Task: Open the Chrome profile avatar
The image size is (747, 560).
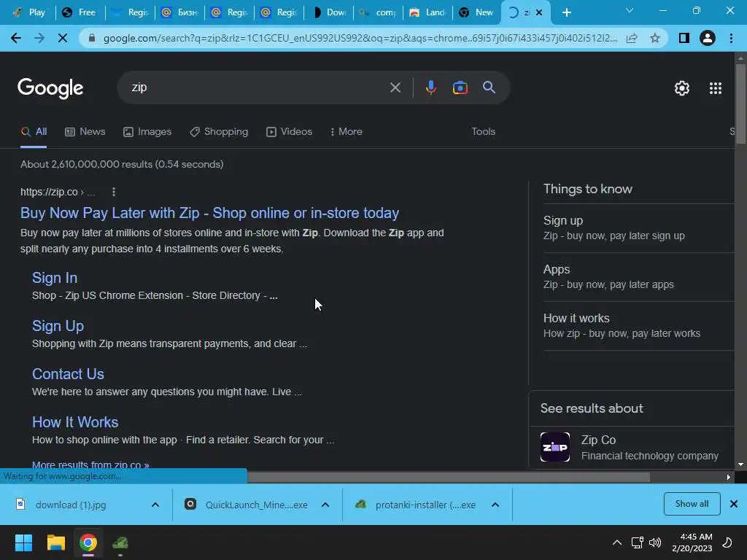Action: click(x=708, y=38)
